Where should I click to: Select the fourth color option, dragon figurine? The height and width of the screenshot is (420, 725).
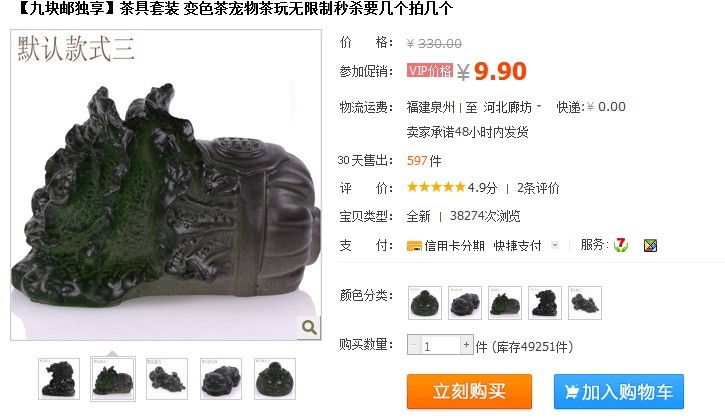click(x=545, y=303)
